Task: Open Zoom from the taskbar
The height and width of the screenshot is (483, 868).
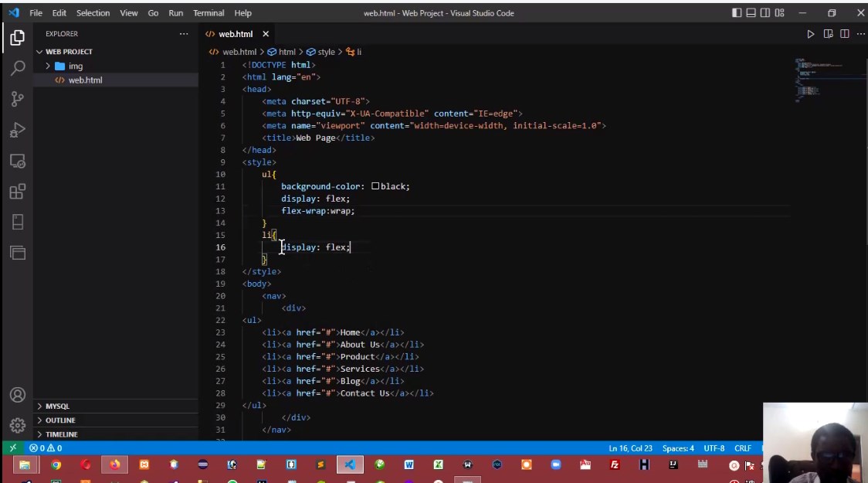Action: pos(556,464)
